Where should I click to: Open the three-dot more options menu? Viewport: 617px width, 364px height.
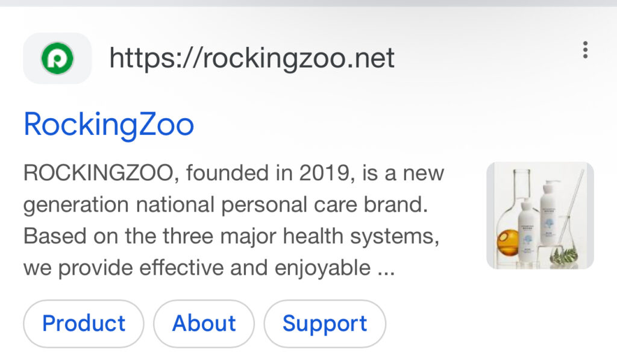click(x=584, y=50)
